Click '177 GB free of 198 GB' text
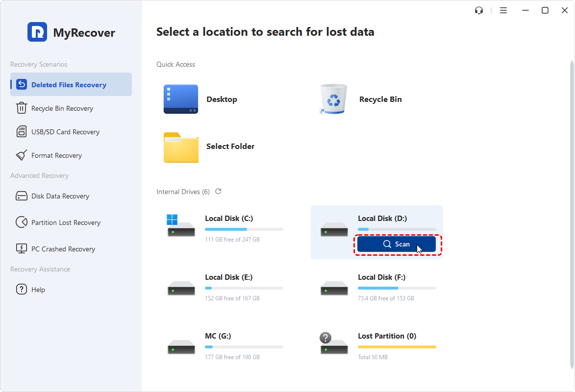Screen dimensions: 575x392 click(232, 357)
